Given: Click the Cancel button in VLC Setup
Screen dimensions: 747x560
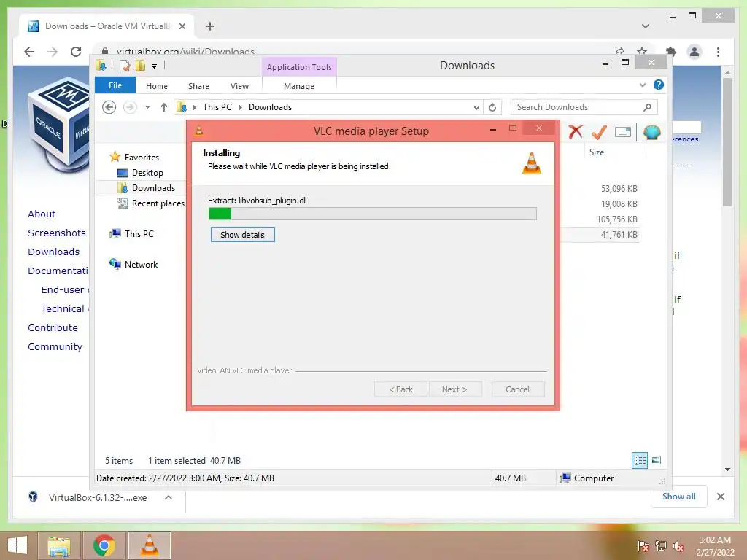Looking at the screenshot, I should (x=517, y=389).
